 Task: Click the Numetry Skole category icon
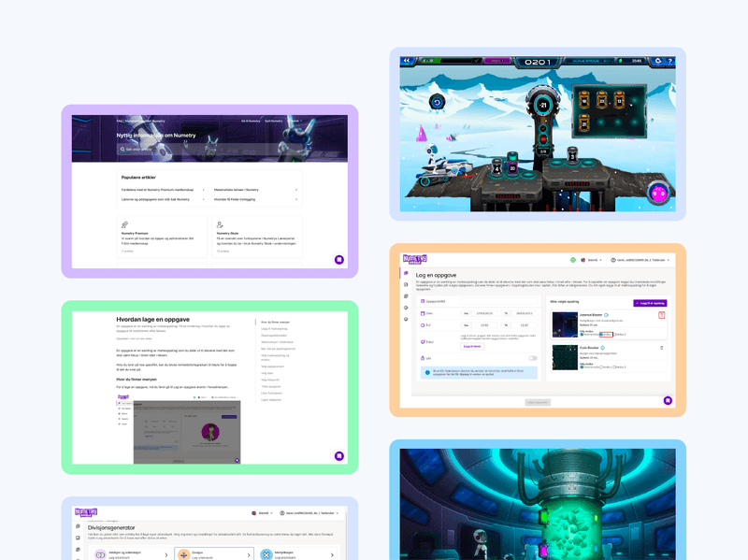[x=220, y=224]
